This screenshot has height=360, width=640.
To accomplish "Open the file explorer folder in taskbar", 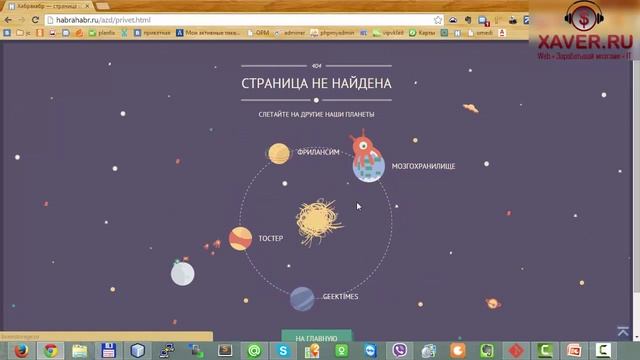I will (80, 351).
